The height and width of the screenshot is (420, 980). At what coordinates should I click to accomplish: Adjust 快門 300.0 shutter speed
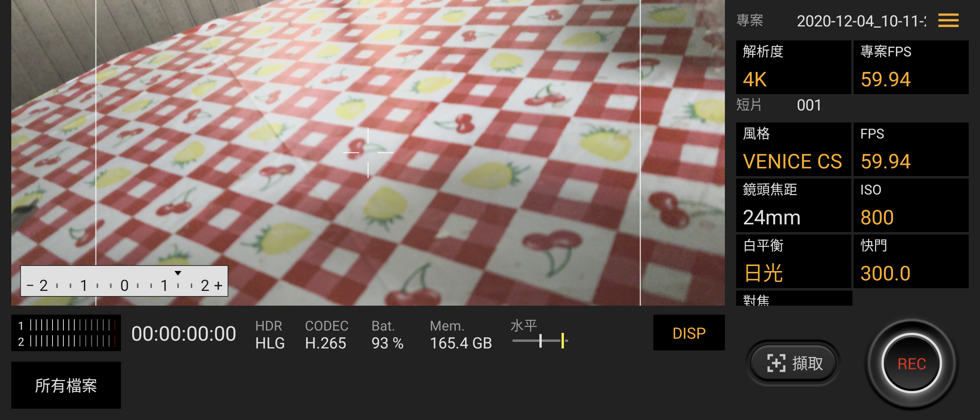click(911, 261)
